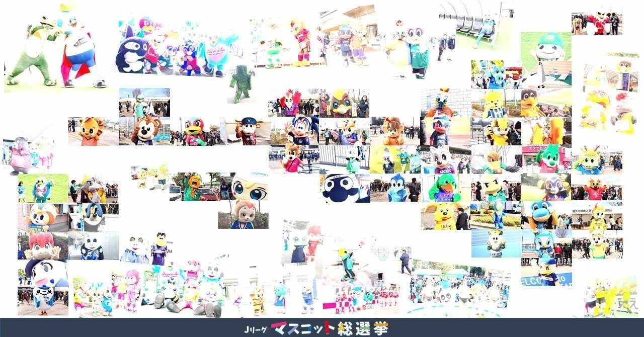The image size is (644, 337).
Task: Select green parrot mascot with orange beak
Action: (x=446, y=188)
